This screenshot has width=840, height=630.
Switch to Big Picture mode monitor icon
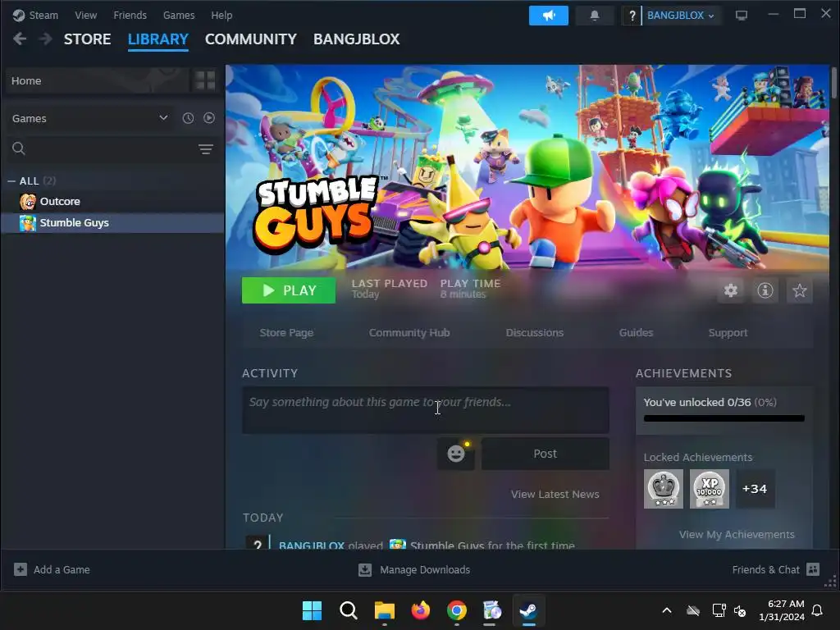pos(742,16)
